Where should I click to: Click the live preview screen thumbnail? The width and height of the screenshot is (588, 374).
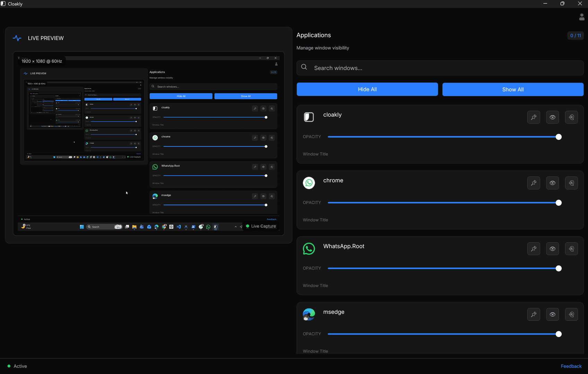click(149, 143)
